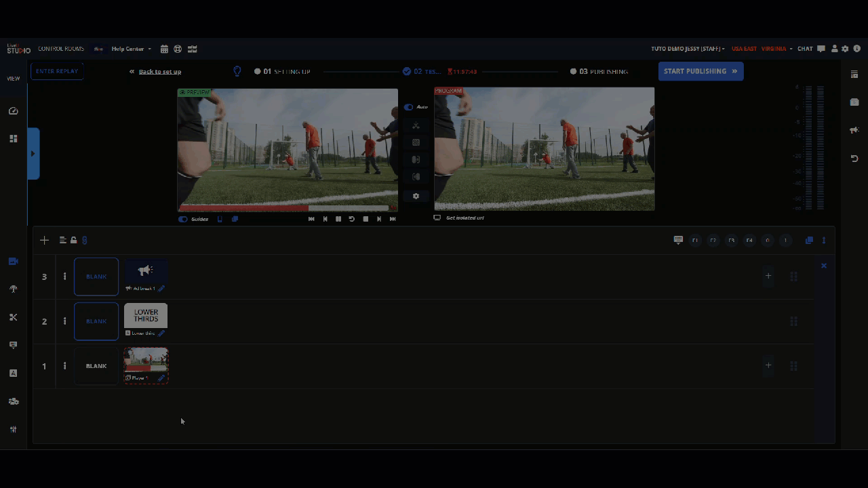Step back one frame in preview
868x488 pixels.
325,219
